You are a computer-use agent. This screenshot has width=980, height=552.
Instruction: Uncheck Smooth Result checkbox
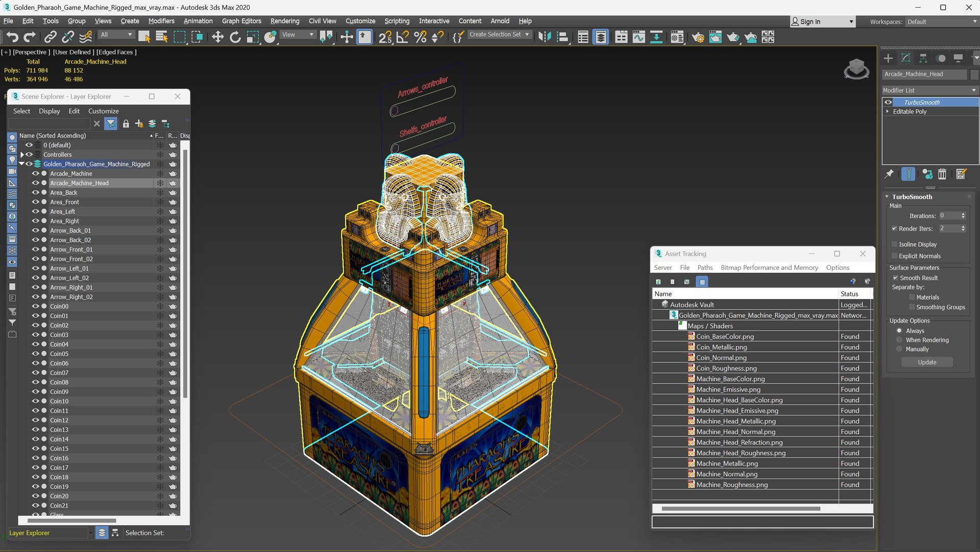(895, 278)
